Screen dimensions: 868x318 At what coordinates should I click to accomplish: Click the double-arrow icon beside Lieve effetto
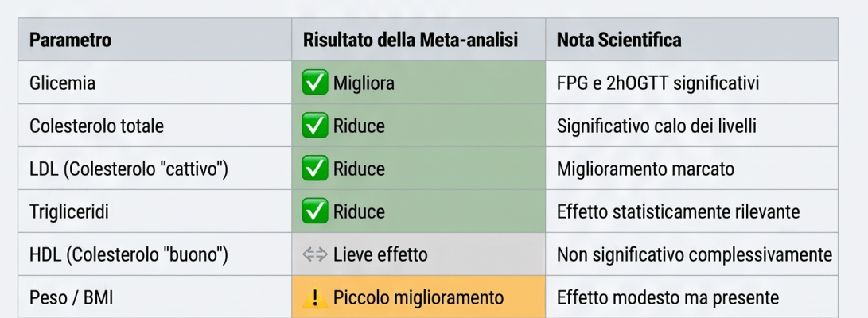pyautogui.click(x=315, y=255)
